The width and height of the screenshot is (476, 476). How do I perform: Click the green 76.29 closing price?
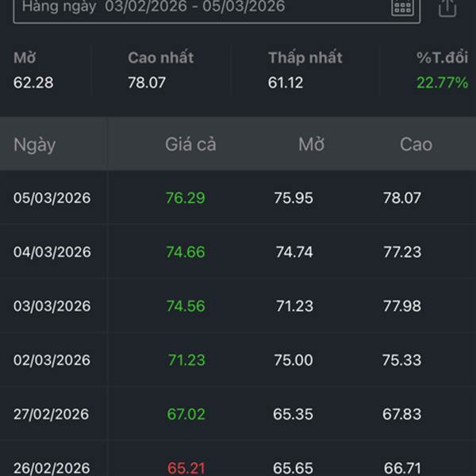pos(186,198)
